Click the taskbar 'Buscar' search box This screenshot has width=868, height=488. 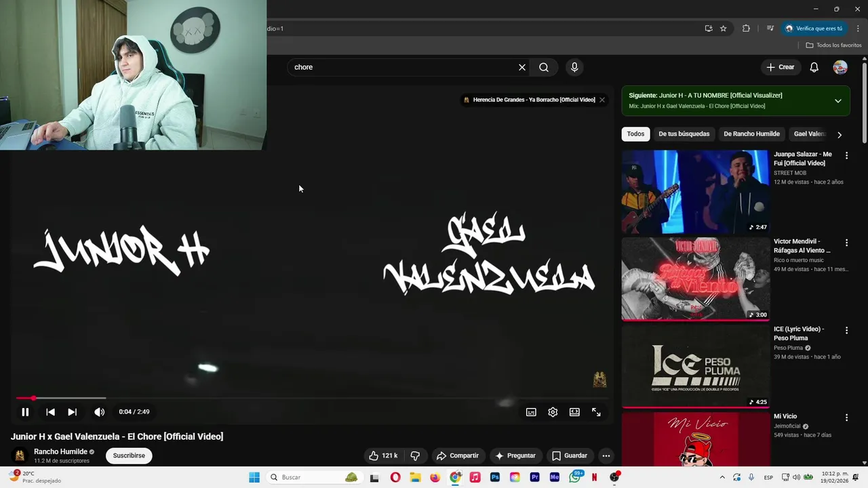313,477
